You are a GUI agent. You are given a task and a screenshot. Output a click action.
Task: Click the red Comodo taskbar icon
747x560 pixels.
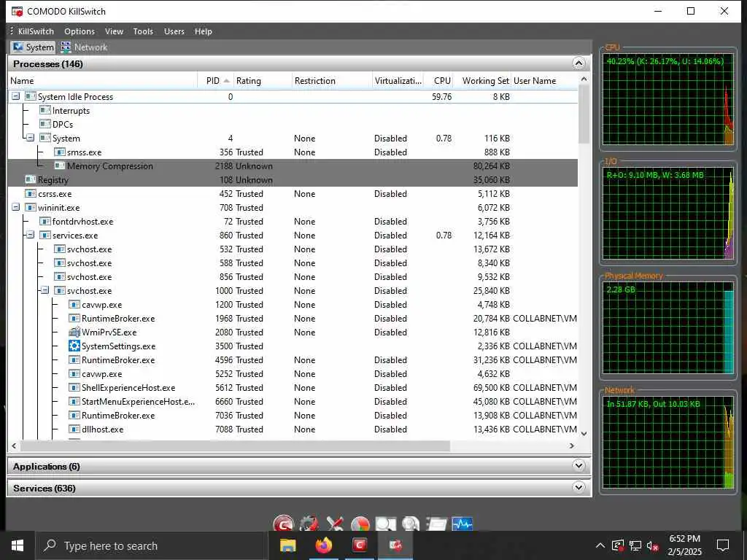[x=360, y=545]
